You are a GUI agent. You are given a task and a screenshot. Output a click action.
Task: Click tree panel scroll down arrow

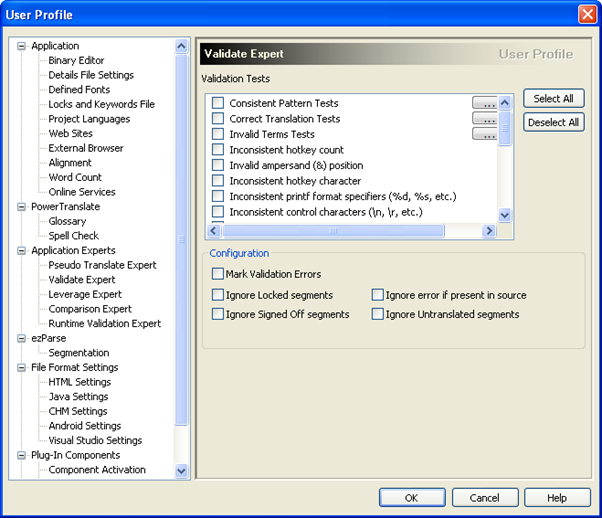point(181,470)
